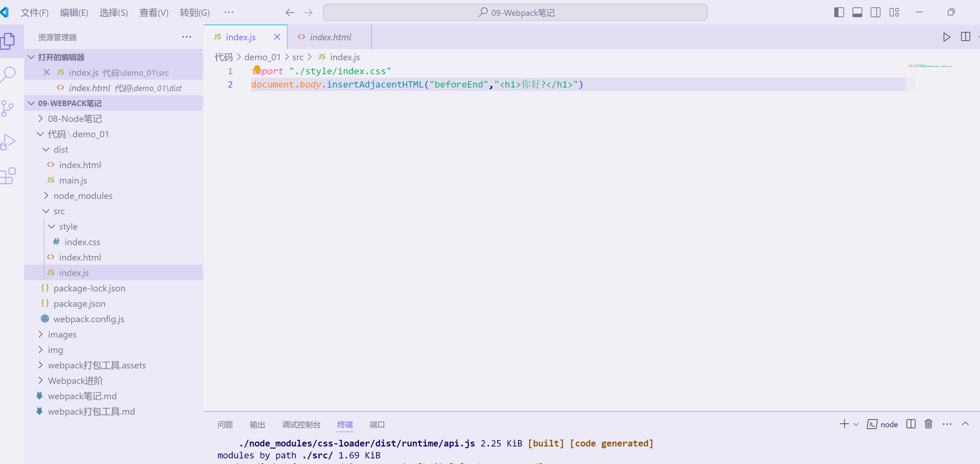Collapse the dist folder

[61, 150]
